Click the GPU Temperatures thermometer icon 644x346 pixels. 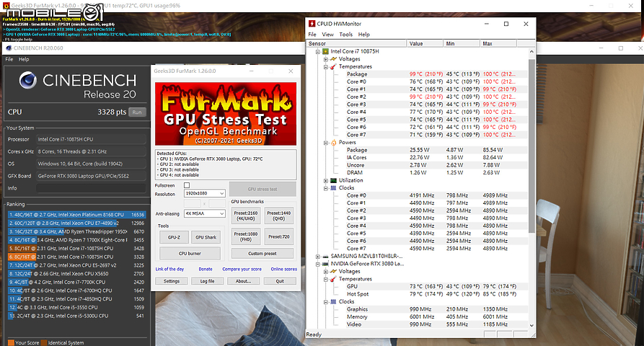(x=333, y=279)
